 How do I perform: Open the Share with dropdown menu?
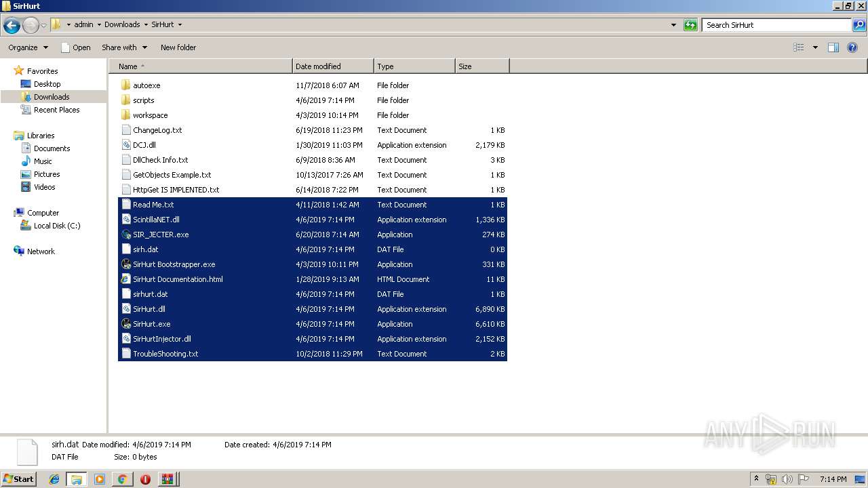(x=124, y=47)
